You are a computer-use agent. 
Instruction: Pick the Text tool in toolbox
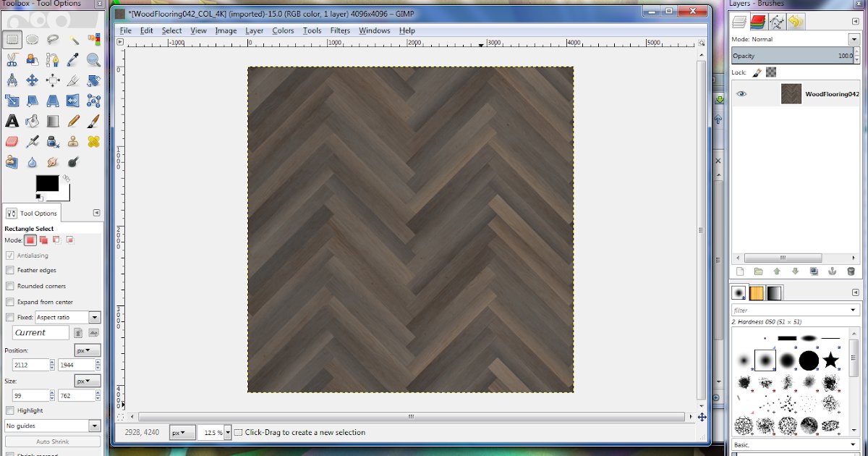[x=12, y=121]
